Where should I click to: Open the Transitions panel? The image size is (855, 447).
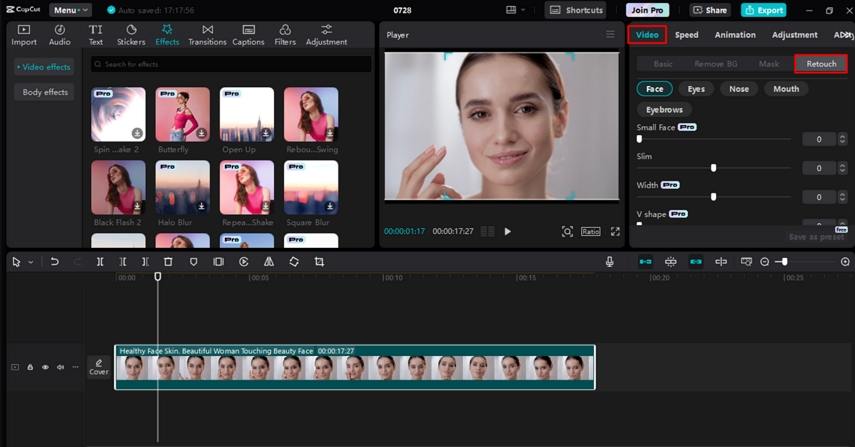coord(207,35)
